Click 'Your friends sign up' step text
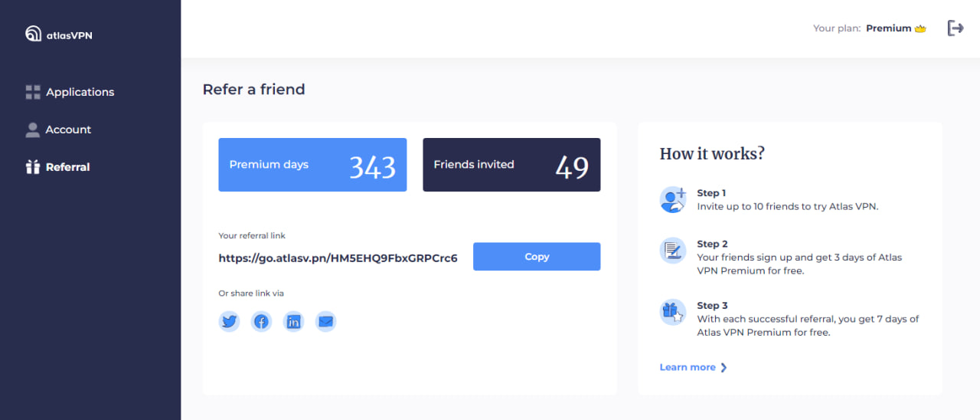The image size is (980, 420). click(799, 264)
